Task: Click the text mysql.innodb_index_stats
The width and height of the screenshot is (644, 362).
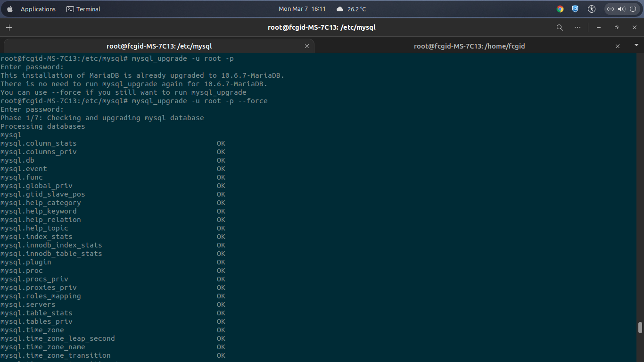Action: coord(51,245)
